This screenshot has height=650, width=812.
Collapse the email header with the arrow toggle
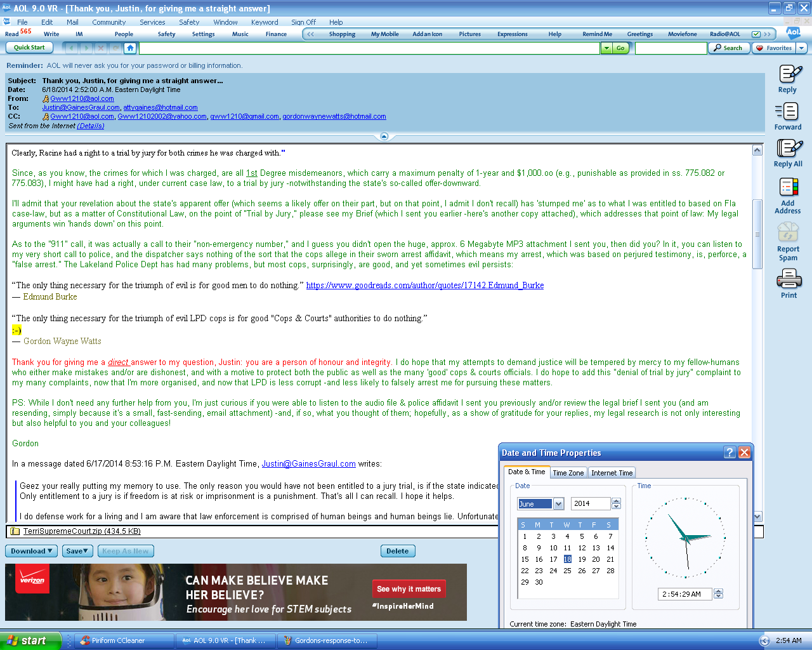384,136
